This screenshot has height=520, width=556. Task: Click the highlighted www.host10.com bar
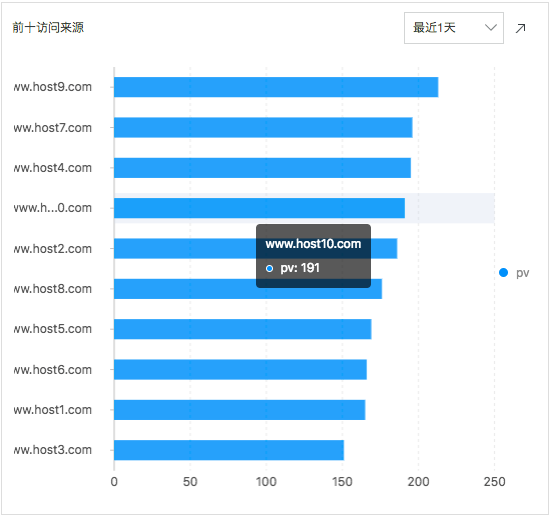click(x=259, y=208)
